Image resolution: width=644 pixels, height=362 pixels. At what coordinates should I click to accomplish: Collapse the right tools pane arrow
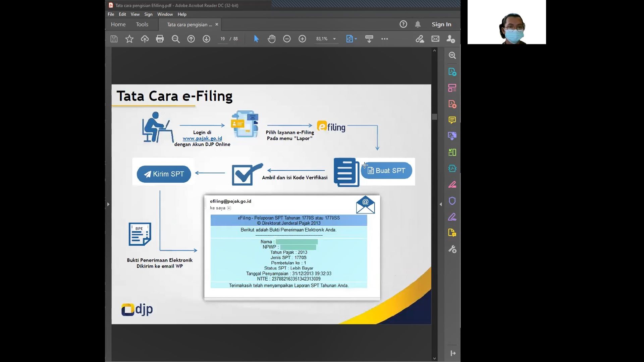[441, 204]
